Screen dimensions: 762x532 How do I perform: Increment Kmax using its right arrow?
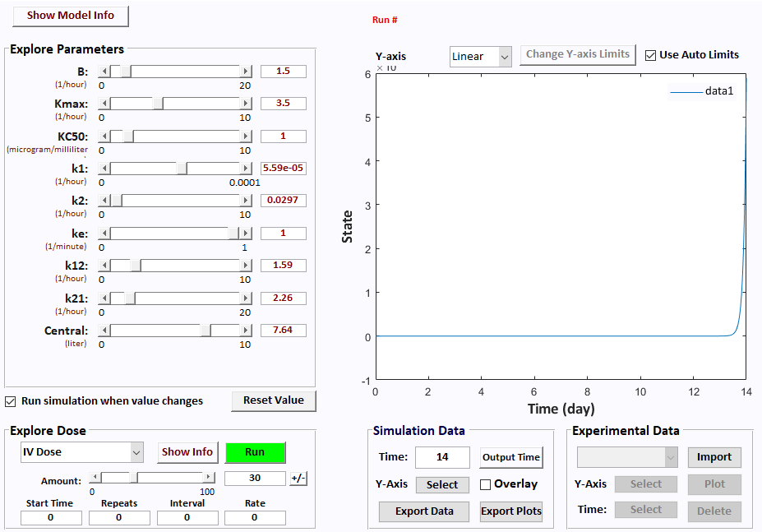pos(247,104)
